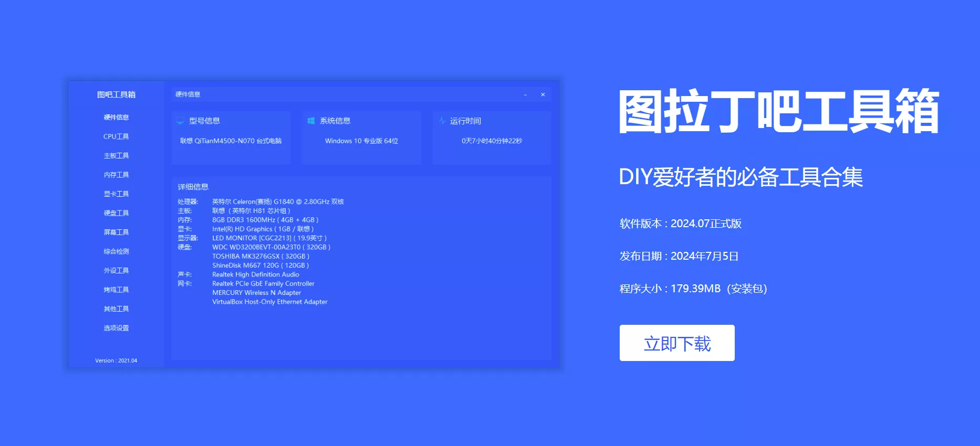Click the Windows 10 专业版 64位 text
The width and height of the screenshot is (980, 446).
click(361, 141)
